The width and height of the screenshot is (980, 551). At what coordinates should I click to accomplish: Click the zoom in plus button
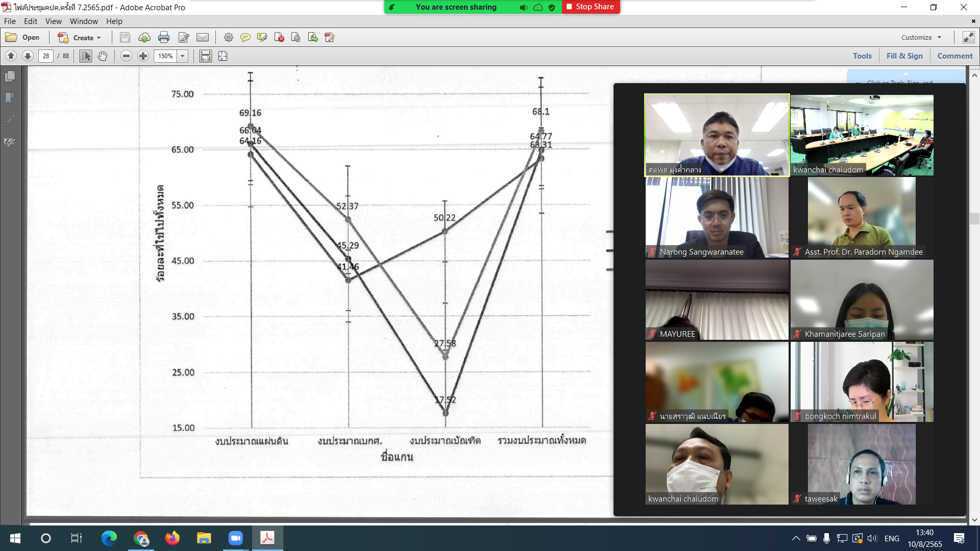click(143, 56)
